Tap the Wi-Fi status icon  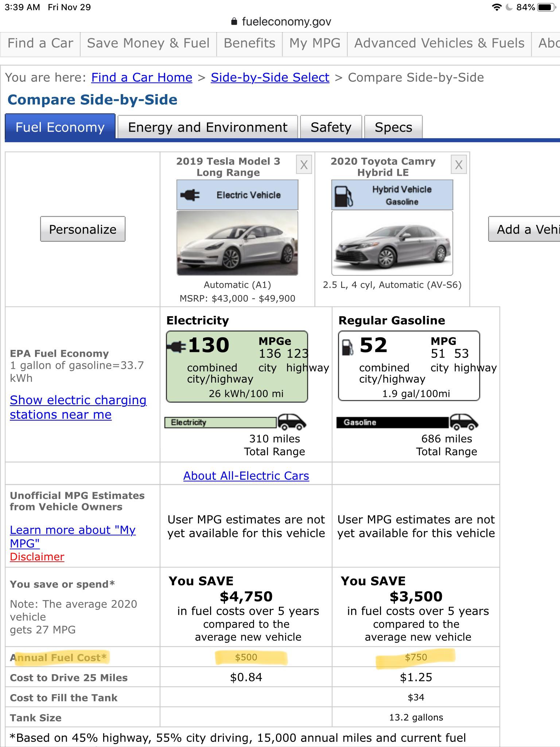click(497, 7)
